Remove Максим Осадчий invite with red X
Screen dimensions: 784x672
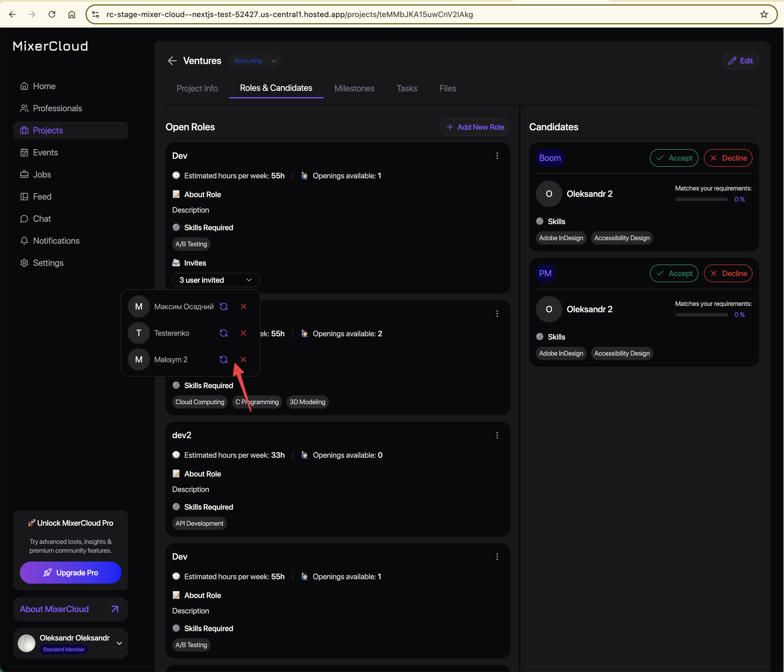click(x=243, y=306)
